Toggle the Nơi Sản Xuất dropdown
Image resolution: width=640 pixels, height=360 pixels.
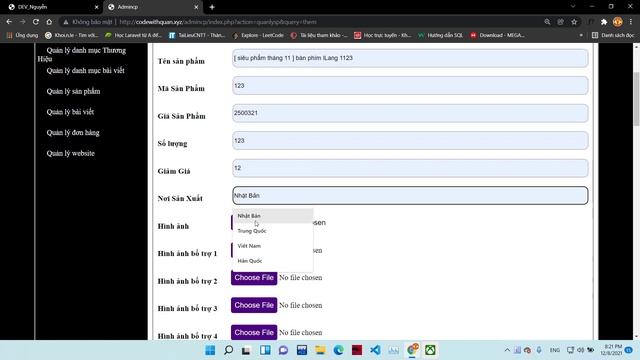tap(410, 196)
